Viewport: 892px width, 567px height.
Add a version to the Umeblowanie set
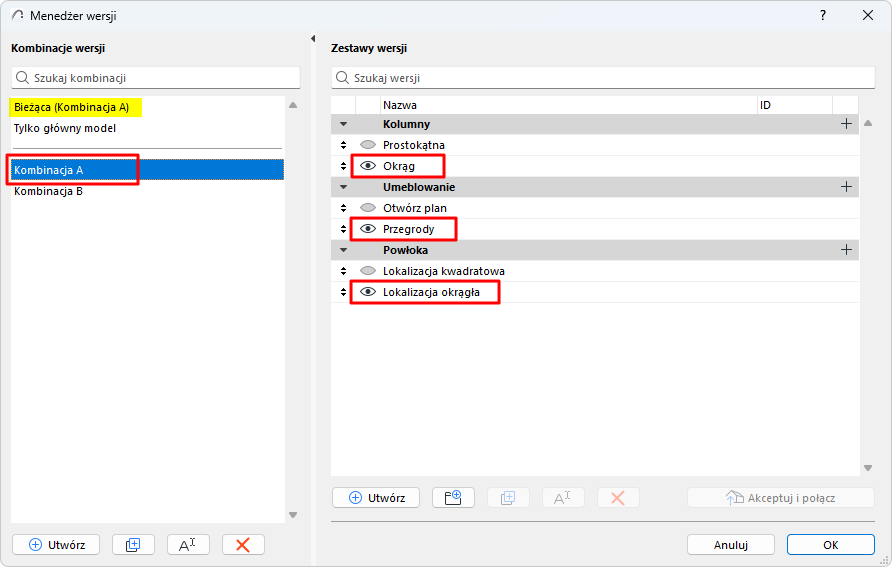[846, 187]
